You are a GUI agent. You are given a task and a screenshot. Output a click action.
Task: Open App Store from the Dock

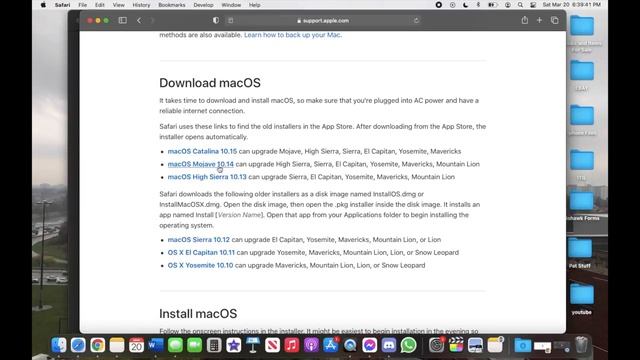click(x=330, y=345)
